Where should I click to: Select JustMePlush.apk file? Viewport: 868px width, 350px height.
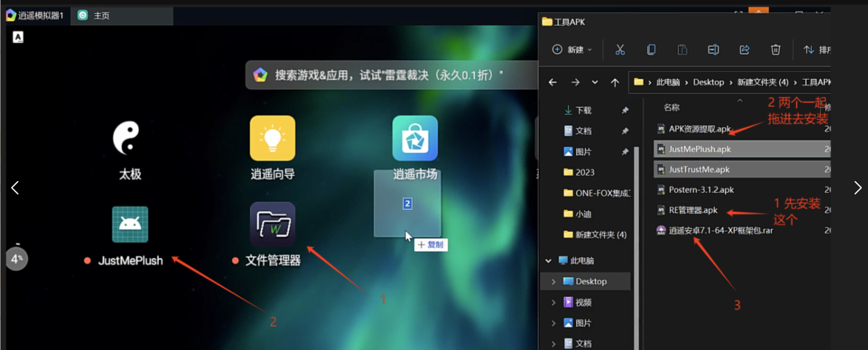coord(743,149)
